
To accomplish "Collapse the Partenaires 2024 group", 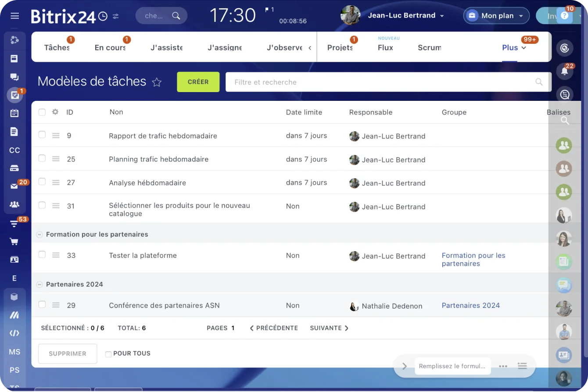I will (39, 285).
